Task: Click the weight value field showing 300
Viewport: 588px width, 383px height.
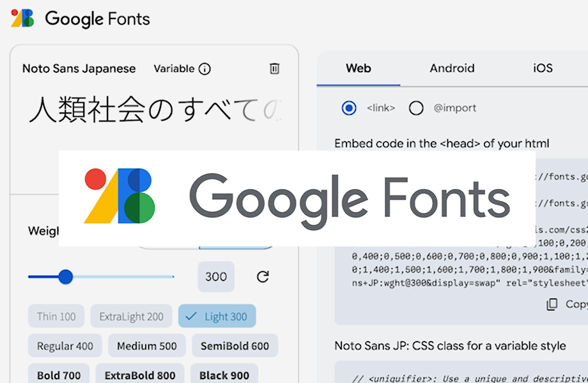Action: pos(216,276)
